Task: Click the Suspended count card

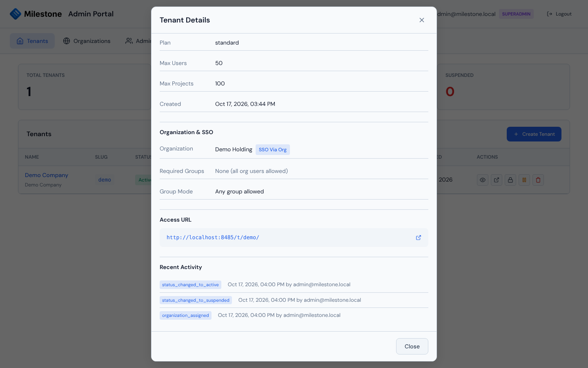Action: (x=503, y=87)
